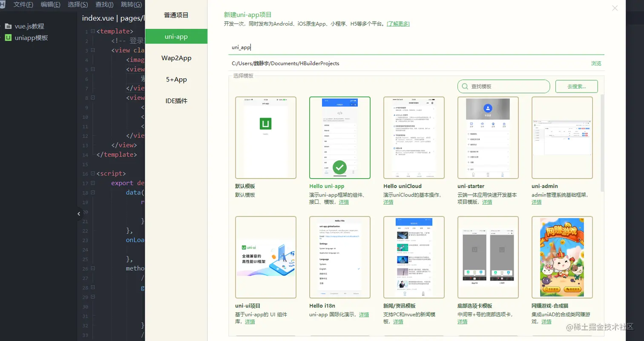Click 浏览 to choose a project location
This screenshot has height=341, width=644.
point(596,62)
